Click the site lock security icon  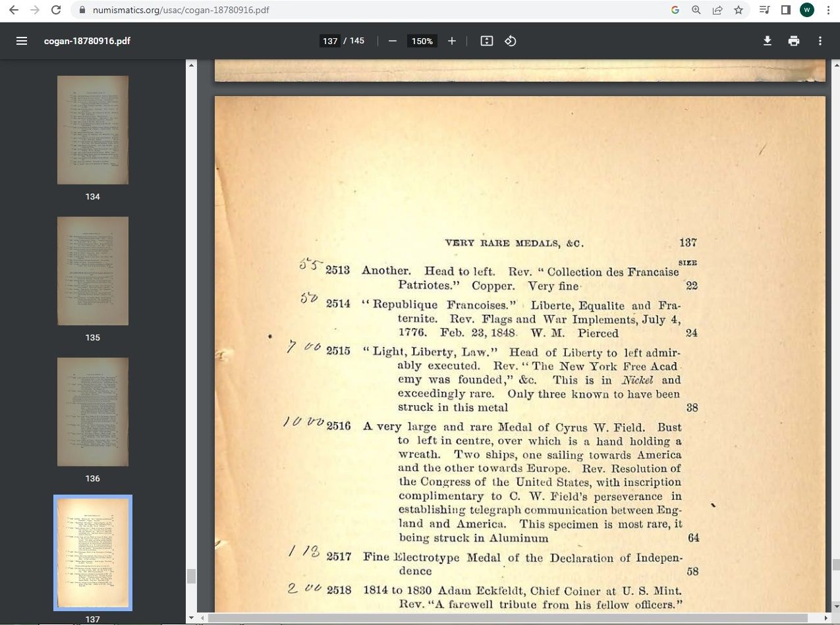pyautogui.click(x=82, y=10)
